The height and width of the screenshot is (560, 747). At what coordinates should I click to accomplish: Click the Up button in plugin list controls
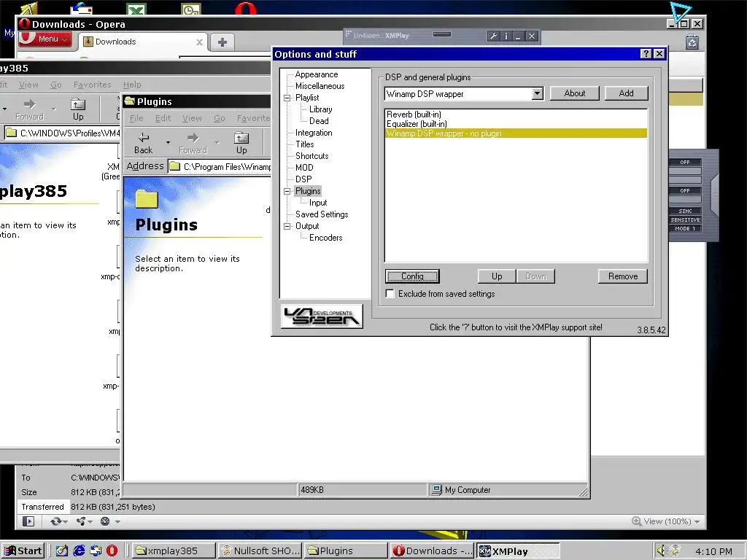[497, 276]
